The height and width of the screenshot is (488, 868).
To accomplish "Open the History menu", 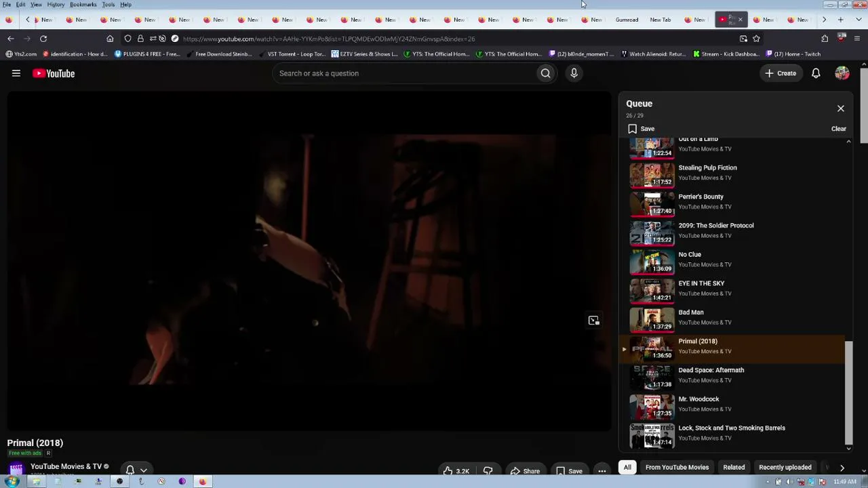I will 56,5.
